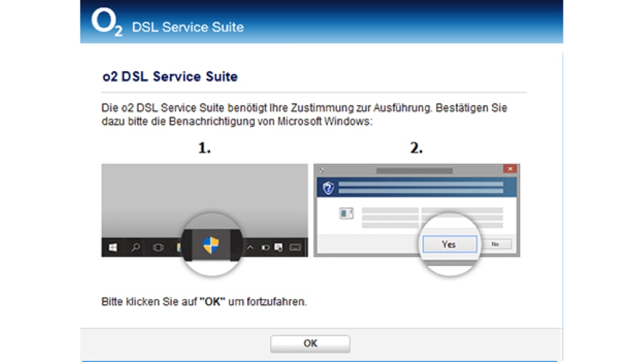The image size is (644, 362).
Task: Click the small app icon in the dialog title bar
Action: [321, 168]
